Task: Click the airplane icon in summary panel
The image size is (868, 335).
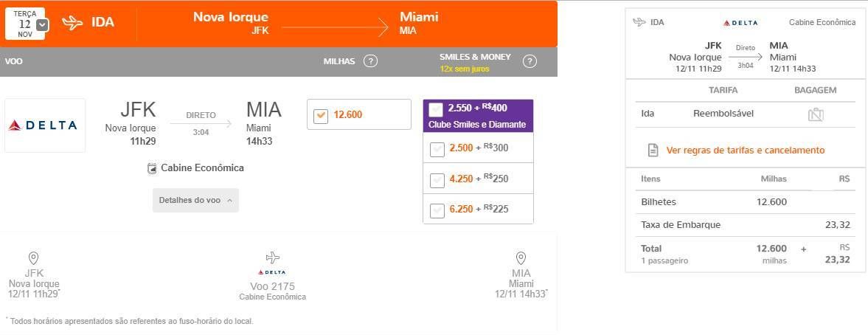Action: [x=639, y=22]
